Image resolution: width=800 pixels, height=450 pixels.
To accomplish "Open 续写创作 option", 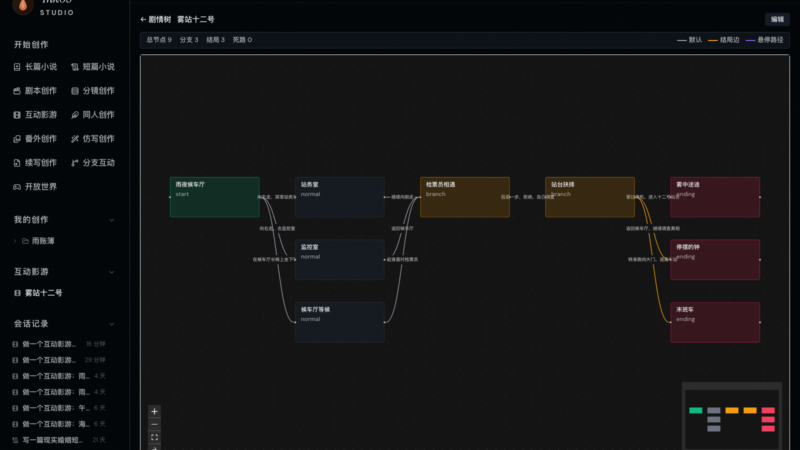I will pyautogui.click(x=35, y=163).
